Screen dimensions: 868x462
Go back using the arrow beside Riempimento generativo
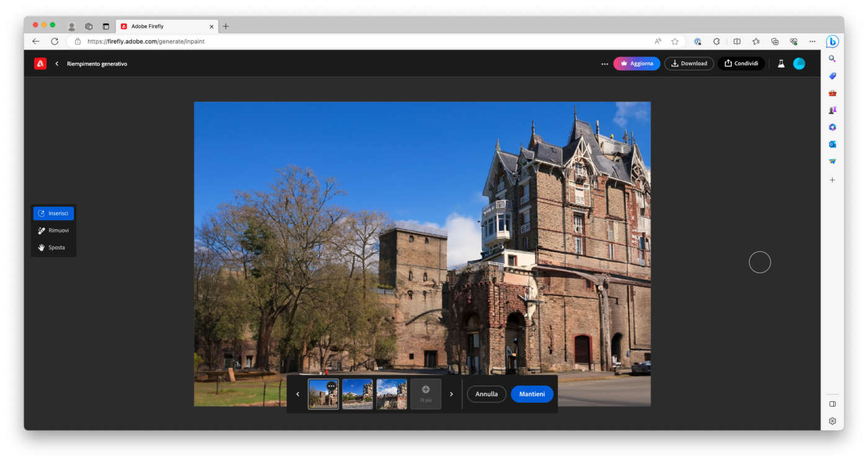[x=57, y=64]
